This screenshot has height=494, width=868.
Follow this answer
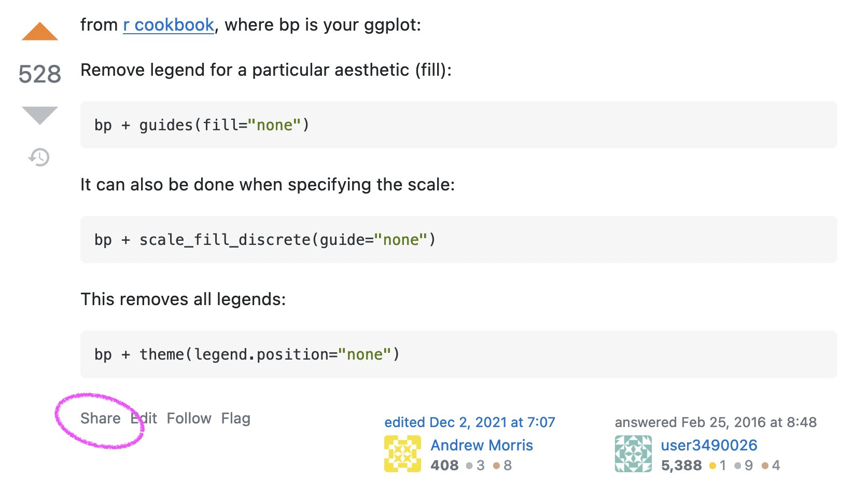point(189,419)
